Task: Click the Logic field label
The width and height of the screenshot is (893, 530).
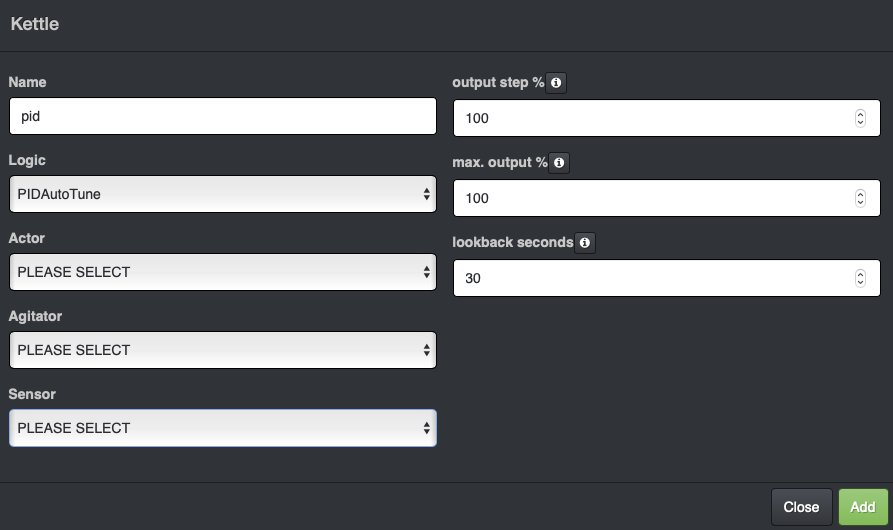Action: [x=27, y=160]
